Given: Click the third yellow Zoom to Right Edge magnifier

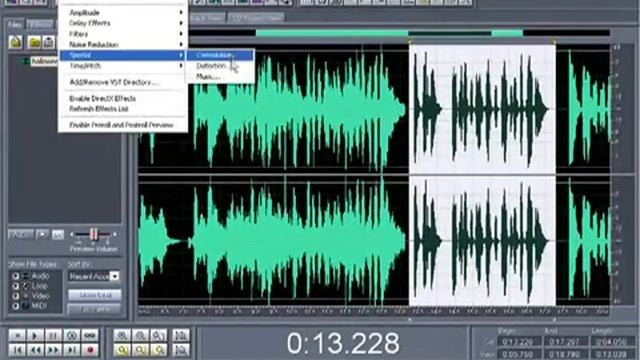Looking at the screenshot, I should tap(159, 350).
